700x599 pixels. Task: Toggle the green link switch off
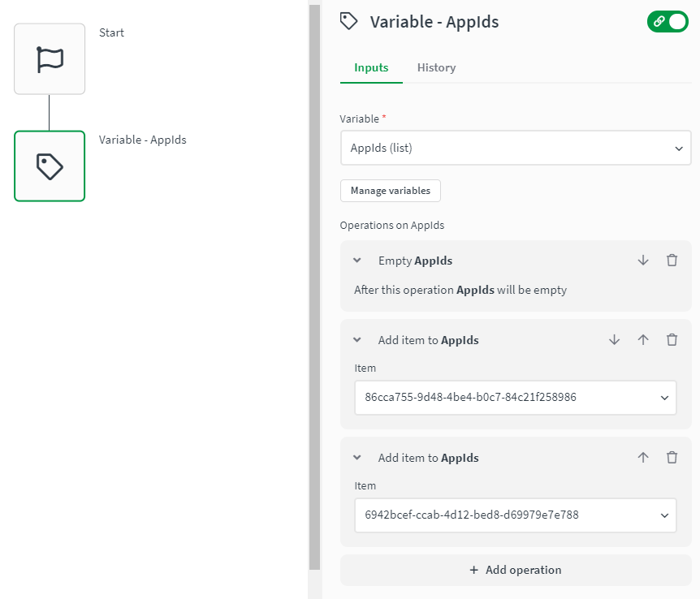click(x=668, y=22)
